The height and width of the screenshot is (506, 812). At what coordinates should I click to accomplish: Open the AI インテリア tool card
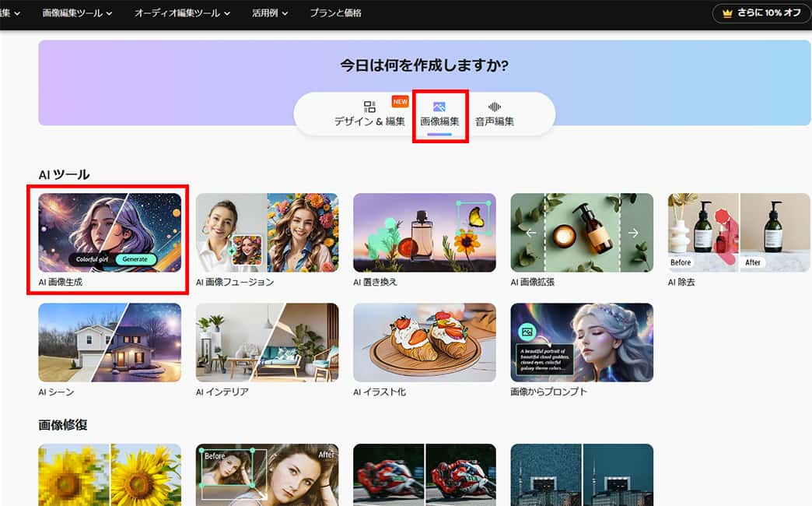click(268, 343)
